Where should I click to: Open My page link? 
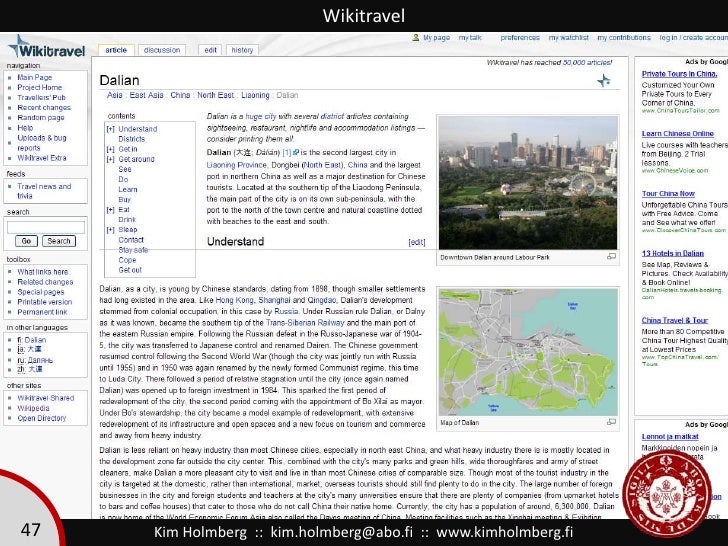[436, 38]
